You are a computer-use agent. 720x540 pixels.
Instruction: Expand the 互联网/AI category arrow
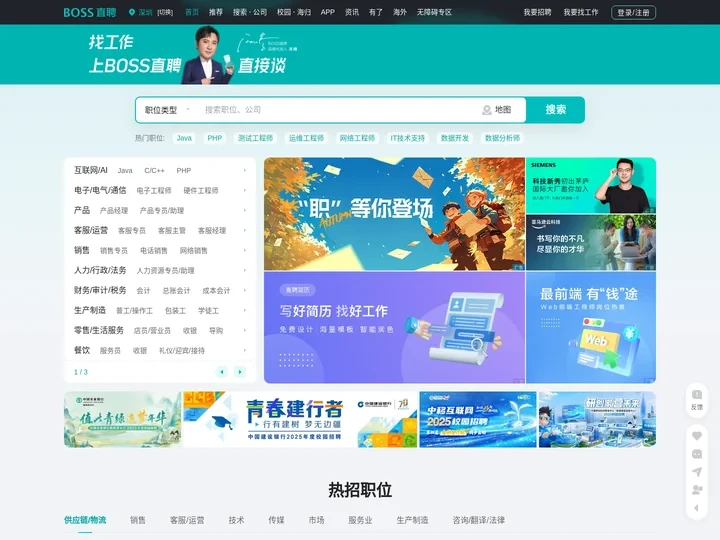(x=245, y=170)
